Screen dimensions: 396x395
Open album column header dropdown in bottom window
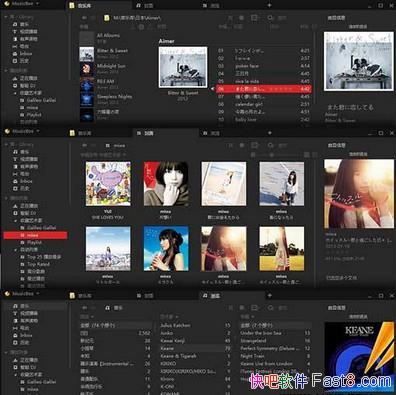tap(247, 317)
